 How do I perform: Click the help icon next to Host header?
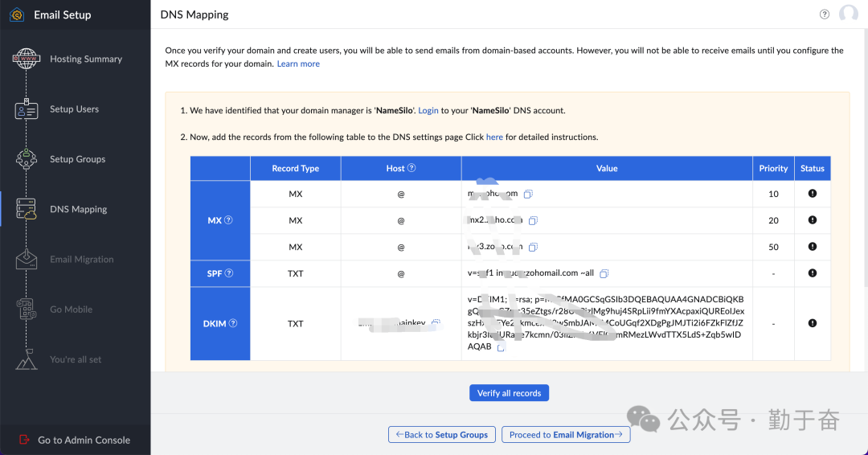411,168
